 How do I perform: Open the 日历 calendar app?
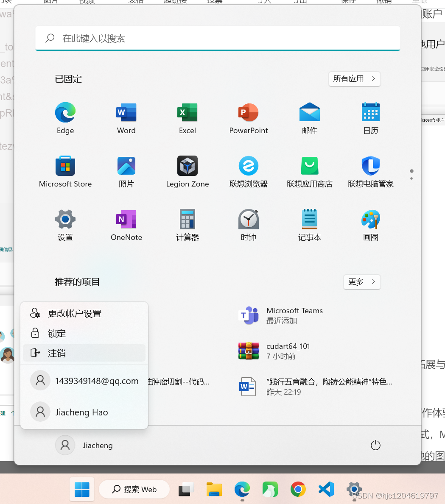point(371,118)
